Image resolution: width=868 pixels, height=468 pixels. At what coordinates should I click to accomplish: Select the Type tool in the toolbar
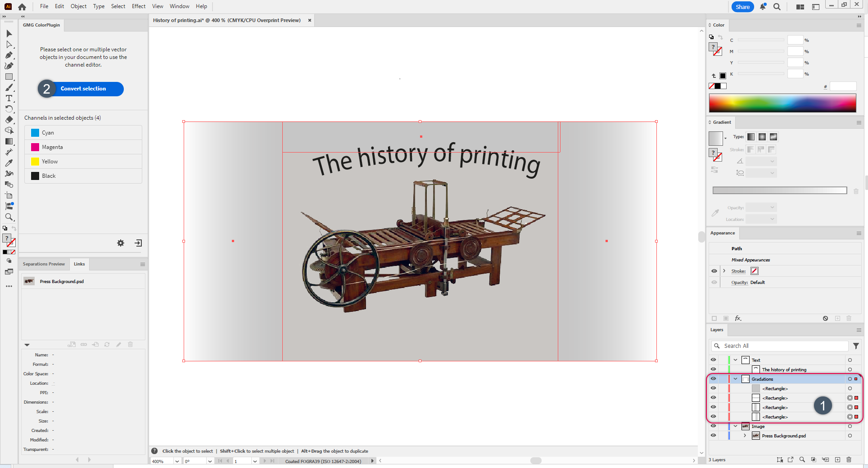coord(9,99)
